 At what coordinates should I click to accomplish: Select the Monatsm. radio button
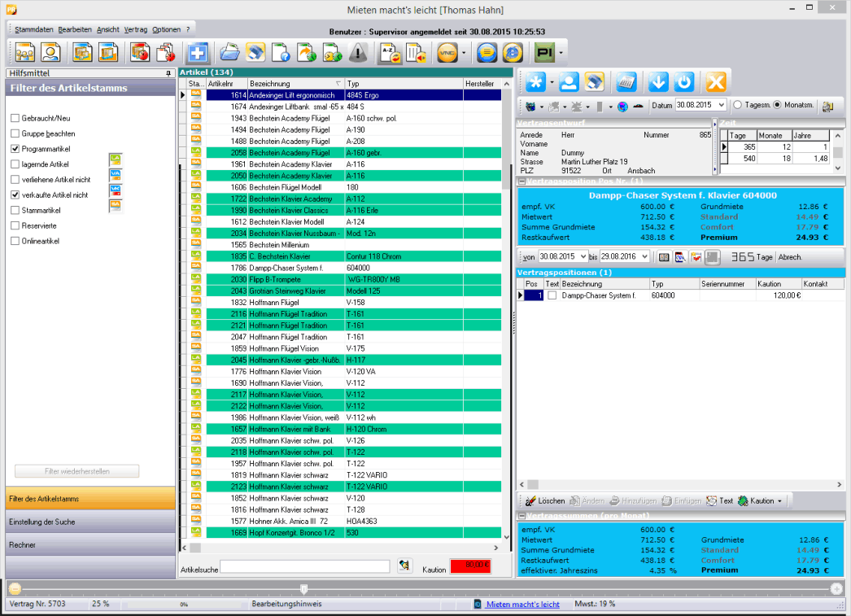[x=777, y=105]
